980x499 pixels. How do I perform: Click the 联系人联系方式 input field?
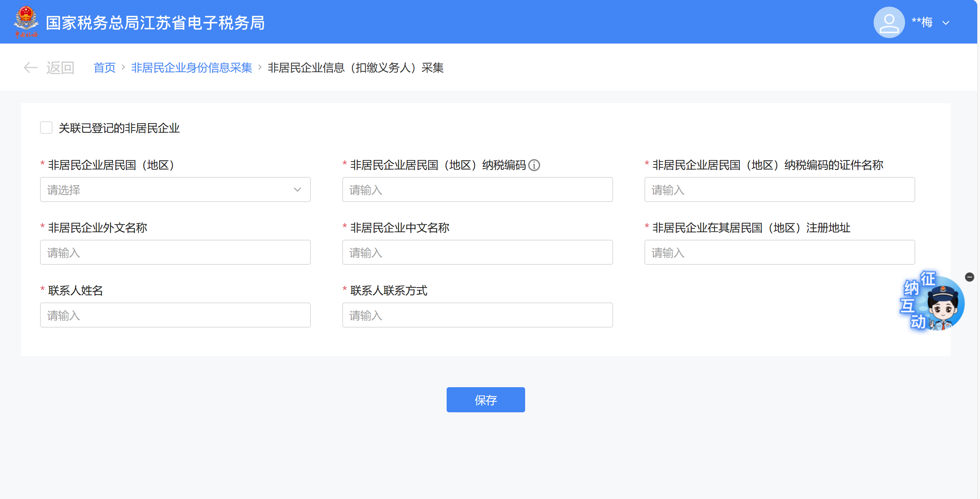[477, 315]
